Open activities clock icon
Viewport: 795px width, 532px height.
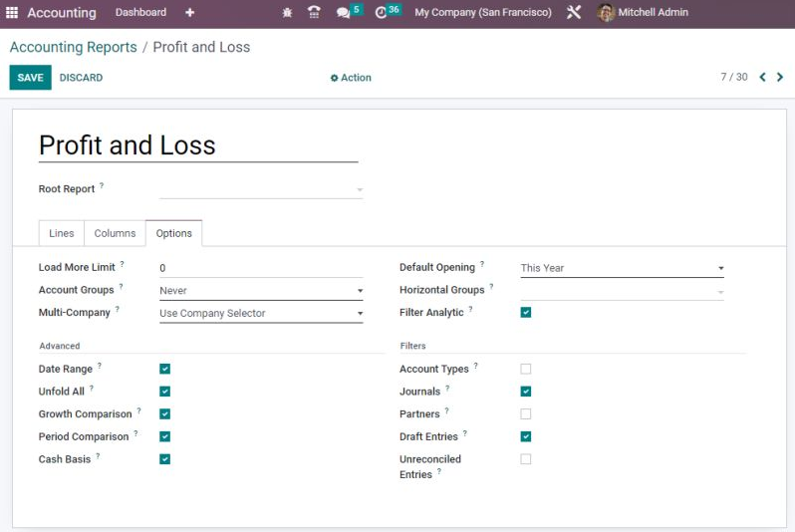381,13
